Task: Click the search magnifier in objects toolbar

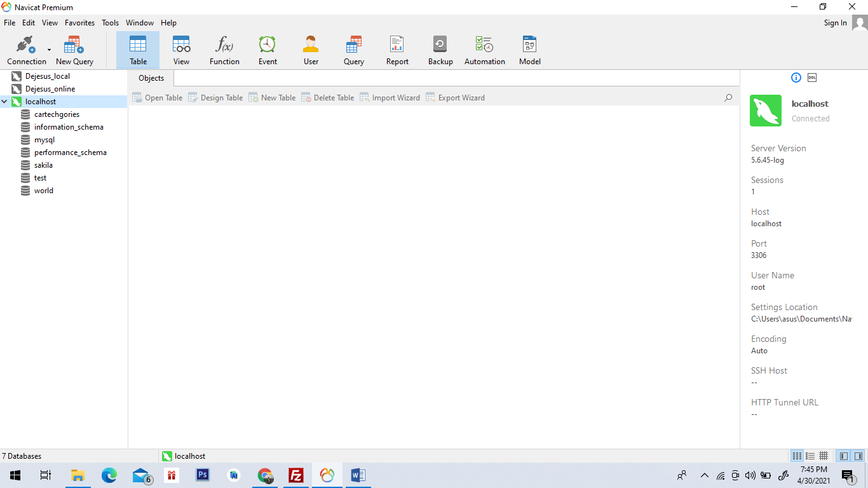Action: point(728,98)
